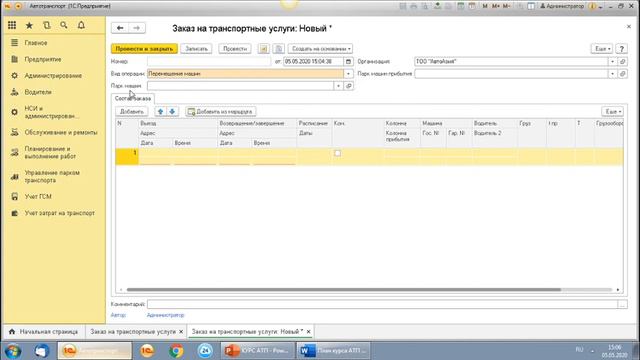This screenshot has height=360, width=640.
Task: Open help question mark button
Action: [621, 49]
